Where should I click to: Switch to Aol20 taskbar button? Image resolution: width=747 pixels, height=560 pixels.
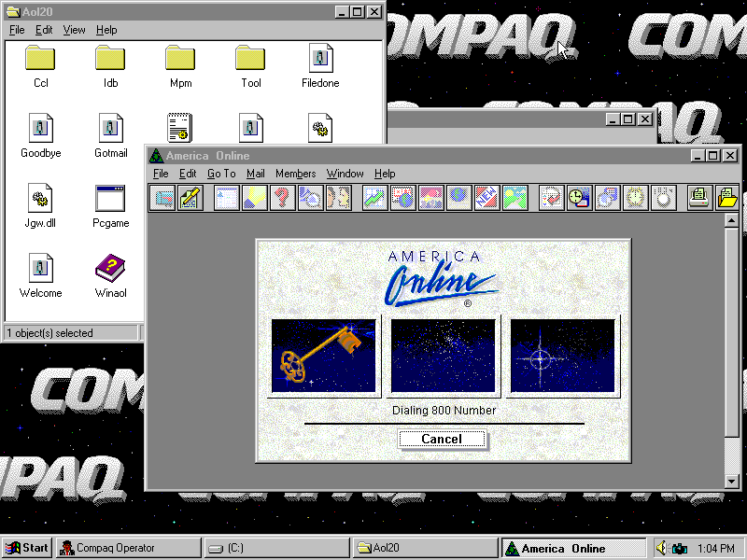425,548
